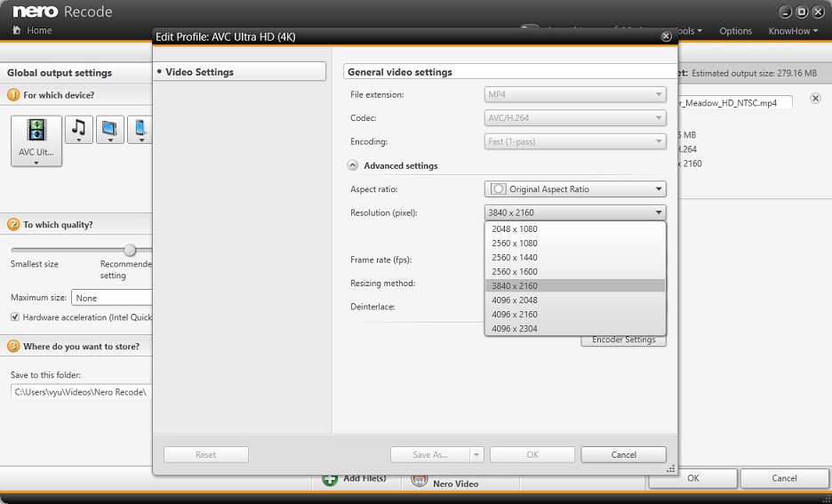Close the Edit Profile dialog with X icon

coord(666,36)
